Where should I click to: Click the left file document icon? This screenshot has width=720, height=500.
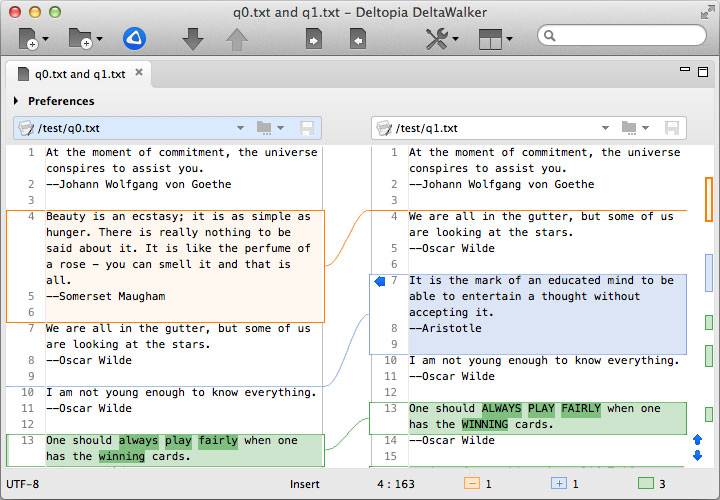tap(26, 128)
